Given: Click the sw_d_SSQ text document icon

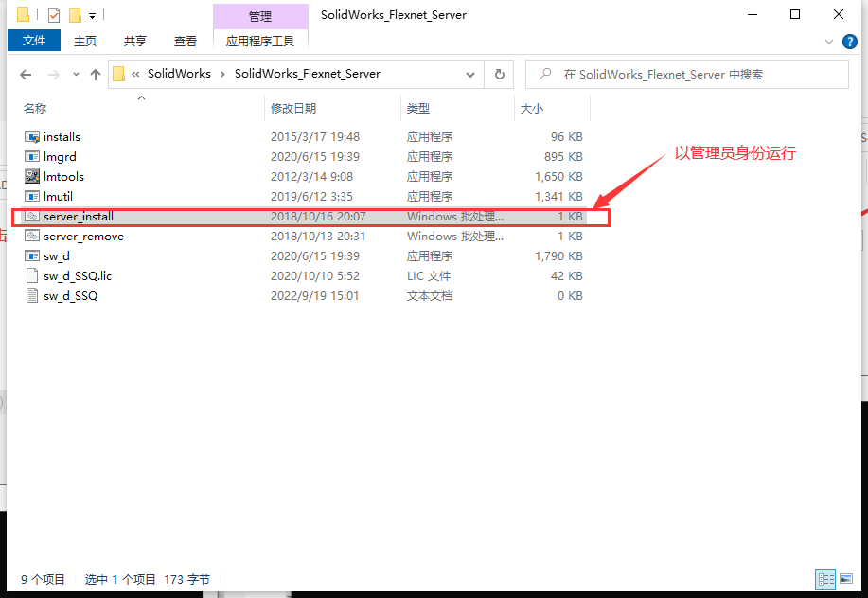Looking at the screenshot, I should (32, 296).
